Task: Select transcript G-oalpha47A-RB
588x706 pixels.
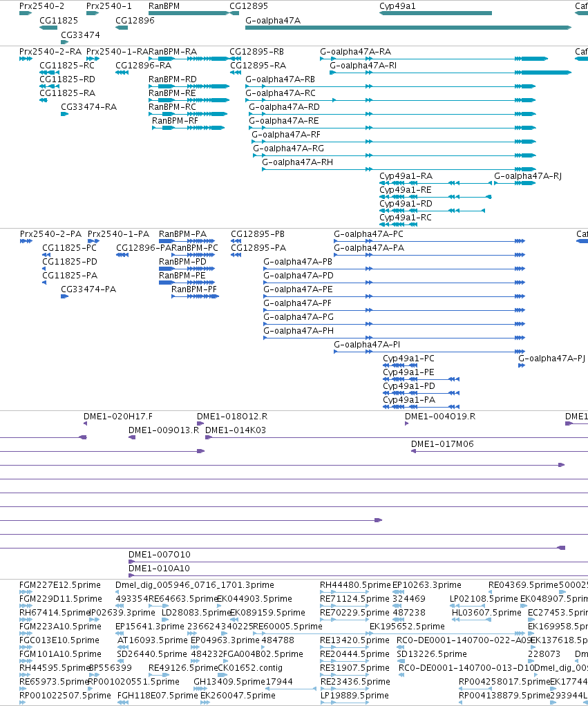Action: pyautogui.click(x=280, y=79)
